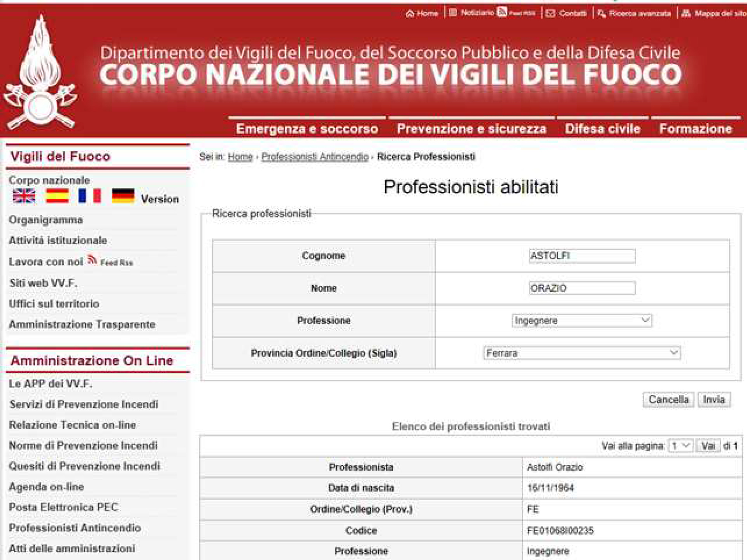Click the Vigili del Fuoco flame logo
Viewport: 747px width, 560px height.
coord(40,73)
